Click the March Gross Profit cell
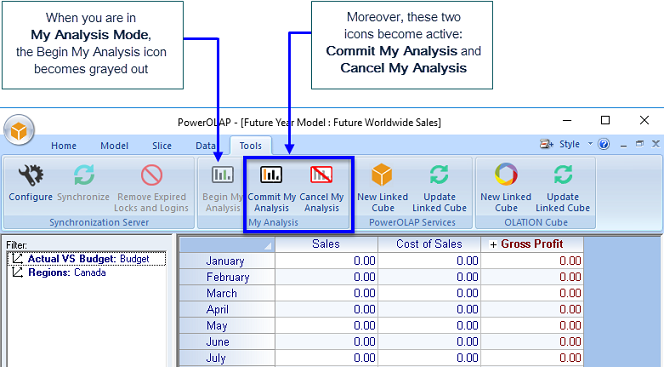Viewport: 664px width, 367px height. tap(532, 293)
